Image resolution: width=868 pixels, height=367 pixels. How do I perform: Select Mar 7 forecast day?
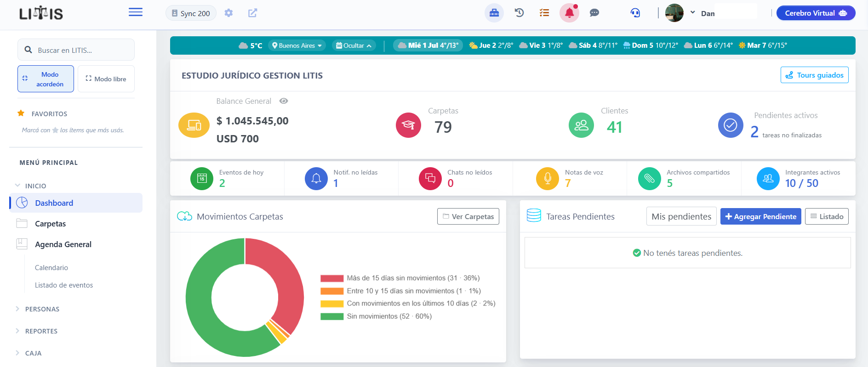(763, 45)
